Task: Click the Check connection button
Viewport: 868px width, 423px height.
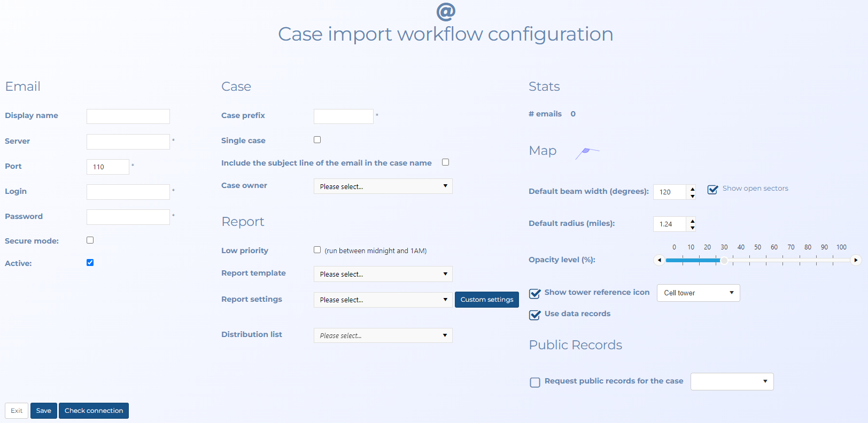Action: [x=94, y=411]
